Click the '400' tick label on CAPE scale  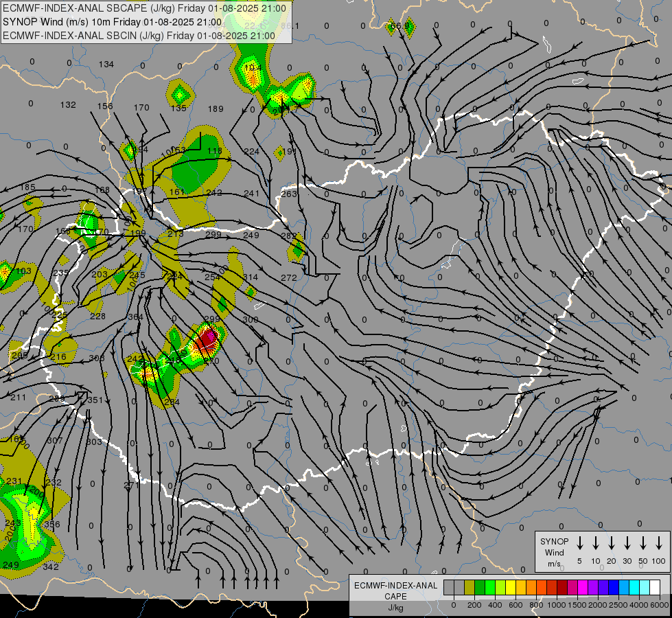click(x=495, y=605)
